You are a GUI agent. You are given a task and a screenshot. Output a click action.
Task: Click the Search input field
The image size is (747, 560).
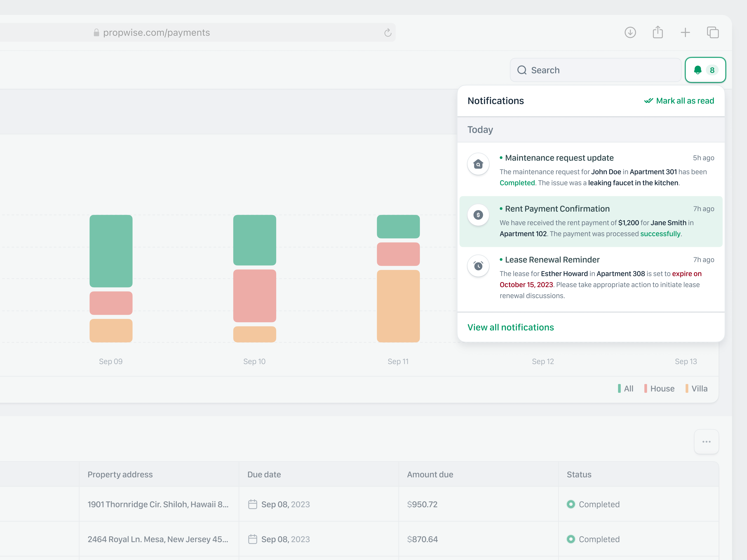click(595, 70)
